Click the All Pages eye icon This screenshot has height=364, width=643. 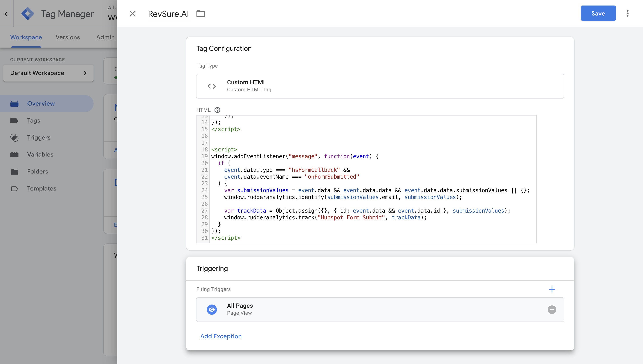[212, 309]
